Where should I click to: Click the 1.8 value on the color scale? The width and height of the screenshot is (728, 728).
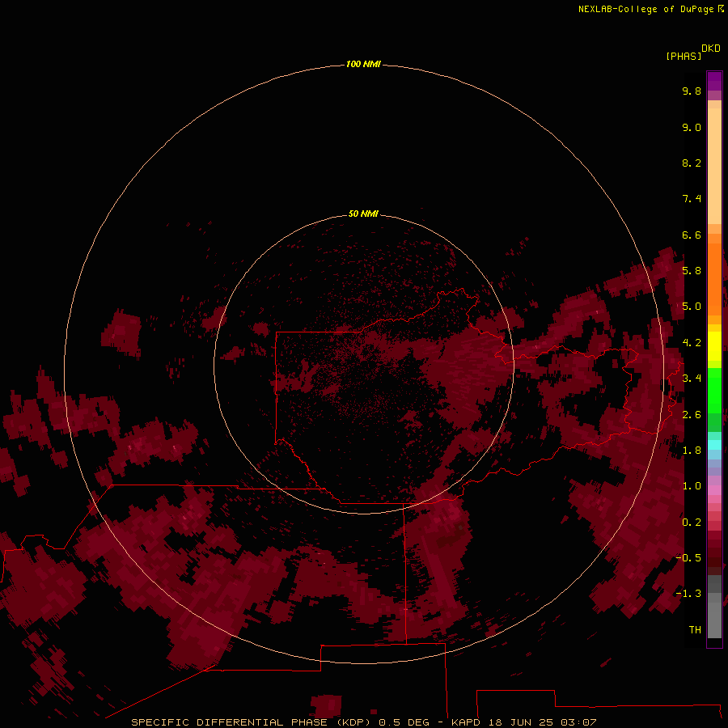pos(692,451)
